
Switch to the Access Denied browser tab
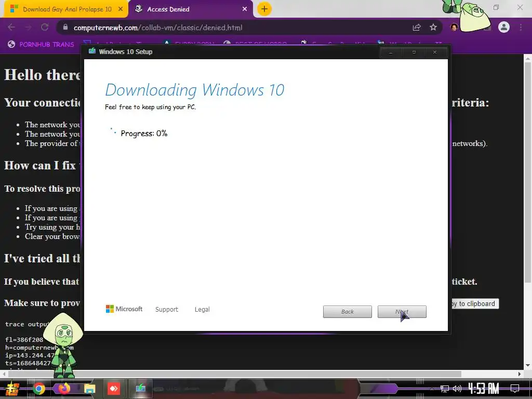pyautogui.click(x=190, y=9)
